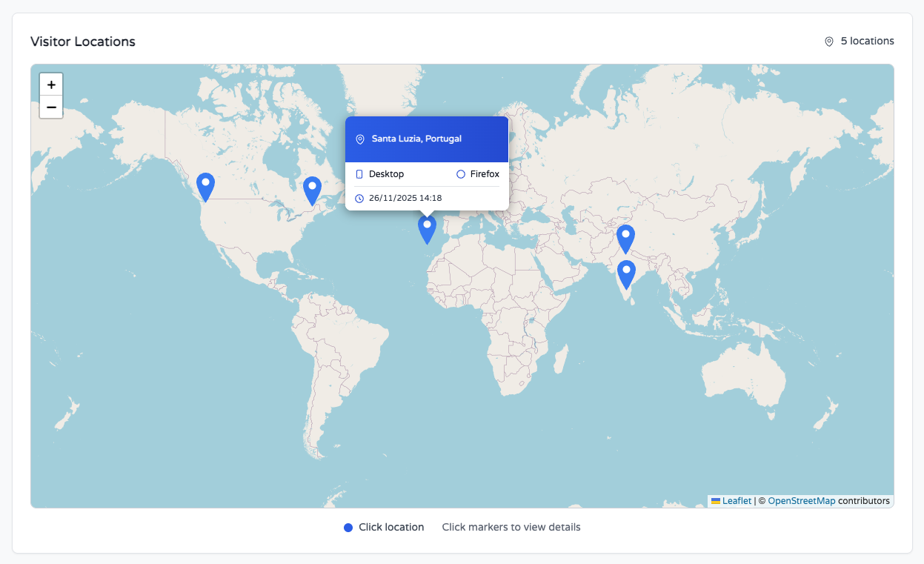This screenshot has height=564, width=924.
Task: Click the timestamp 26/11/2025 14:18
Action: pos(405,198)
